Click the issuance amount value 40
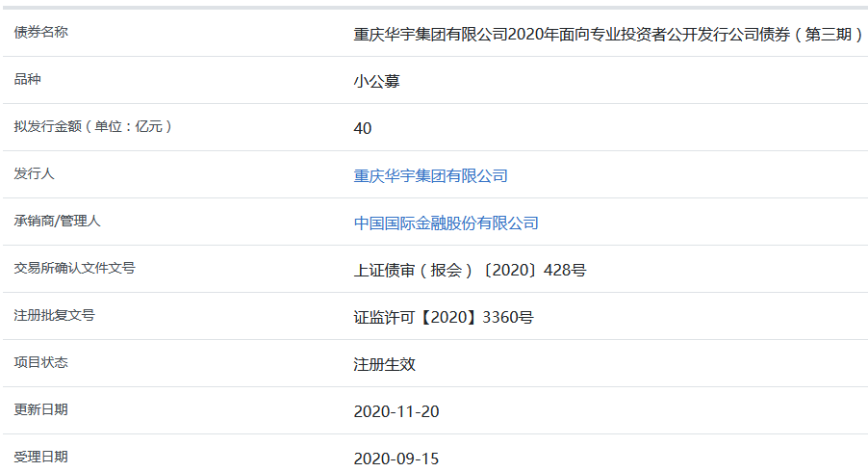868x472 pixels. tap(363, 128)
